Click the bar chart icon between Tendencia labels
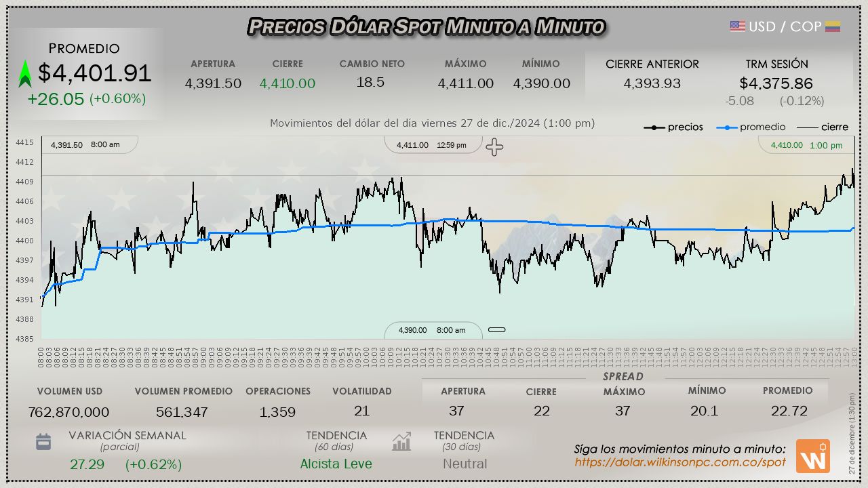The width and height of the screenshot is (868, 488). point(401,442)
